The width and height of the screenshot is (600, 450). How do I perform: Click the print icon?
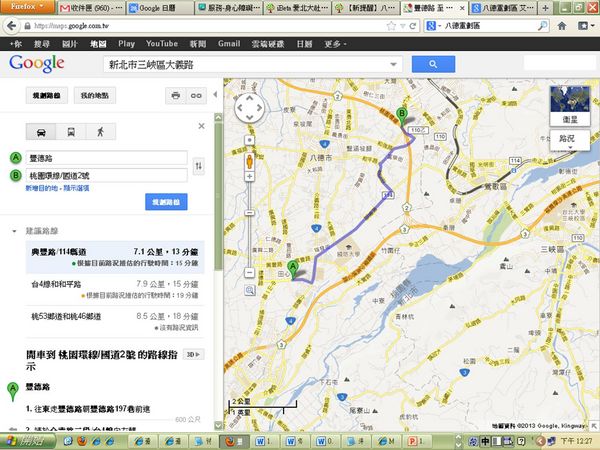[176, 96]
